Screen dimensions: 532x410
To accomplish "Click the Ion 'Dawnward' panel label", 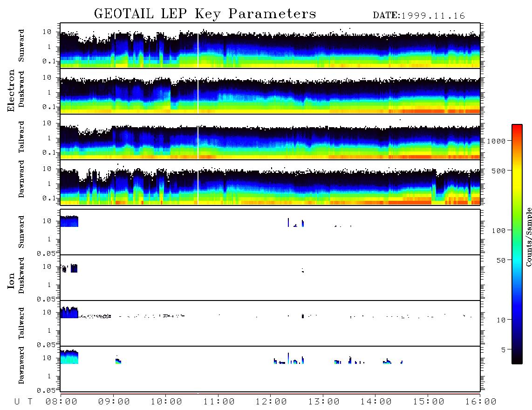I will tap(21, 365).
